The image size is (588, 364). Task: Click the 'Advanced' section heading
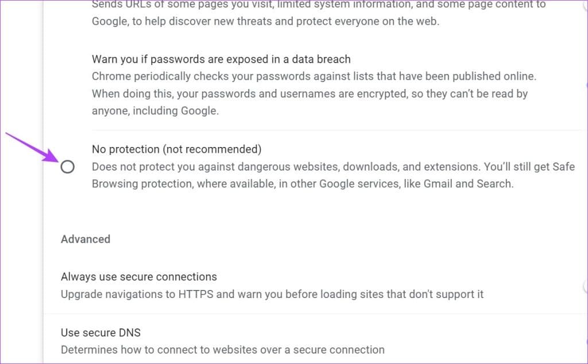point(85,239)
